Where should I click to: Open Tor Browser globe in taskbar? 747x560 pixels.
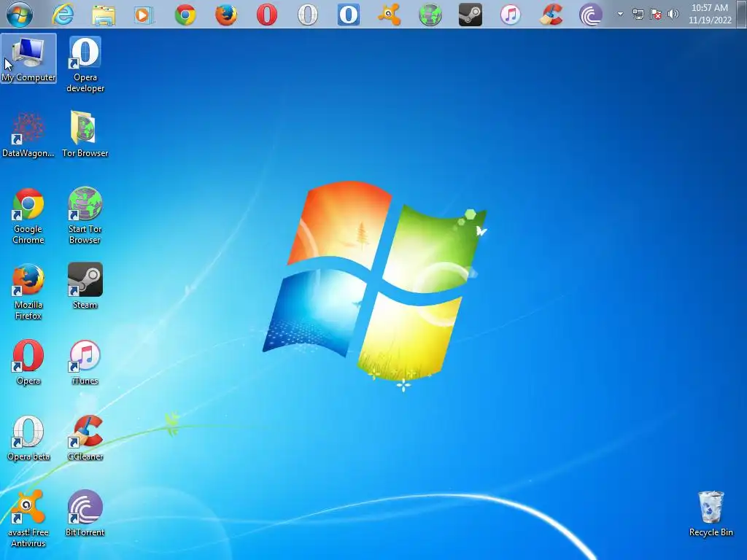click(430, 15)
